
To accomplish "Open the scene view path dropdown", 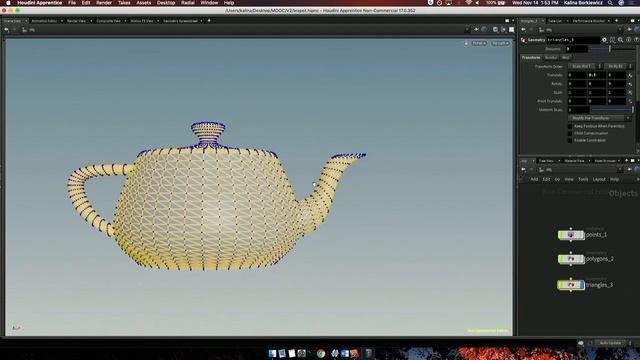I will pos(467,30).
